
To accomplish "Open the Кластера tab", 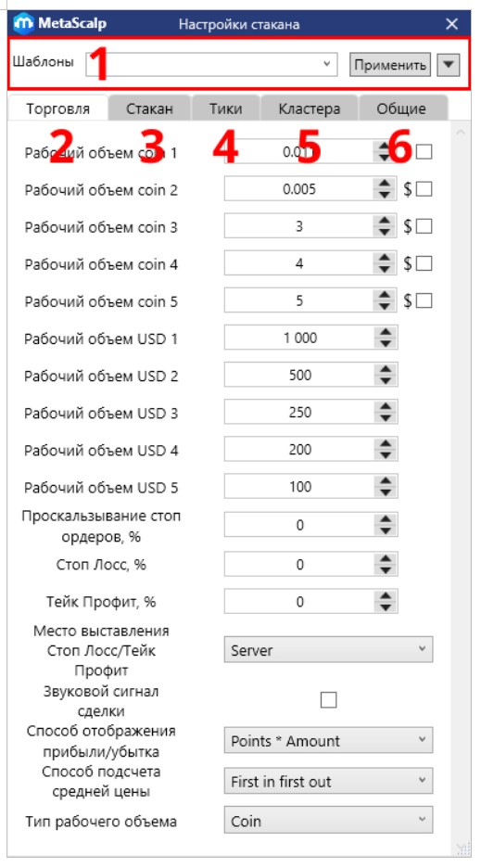I will pyautogui.click(x=309, y=108).
